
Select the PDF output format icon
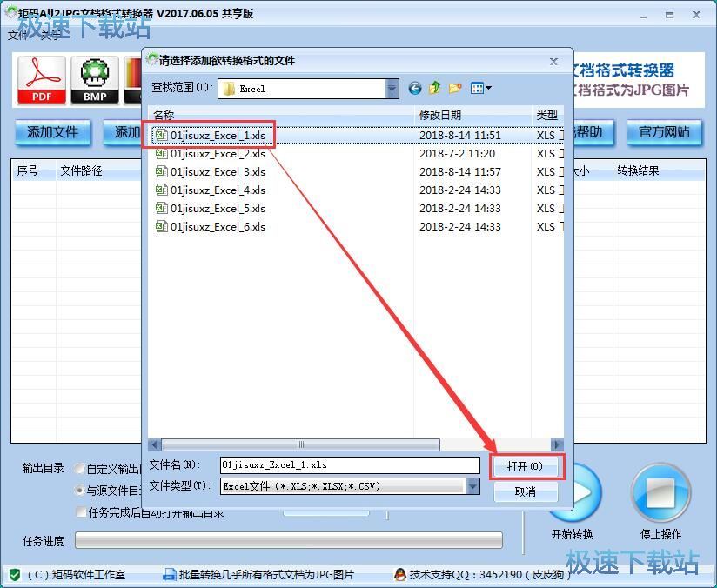pyautogui.click(x=41, y=78)
